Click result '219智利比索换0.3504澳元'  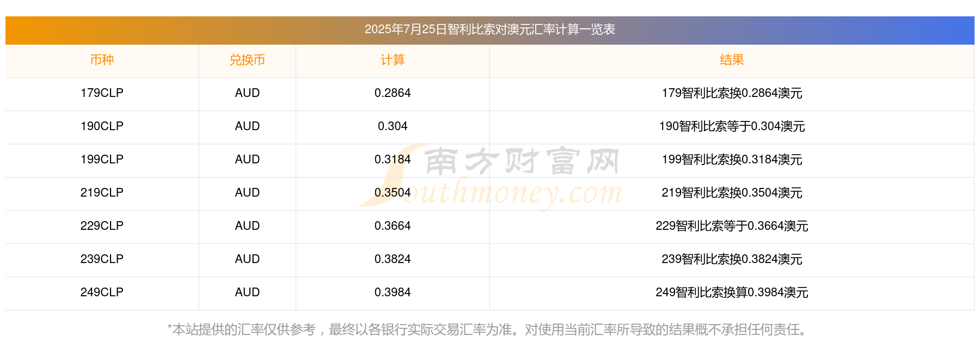(732, 193)
